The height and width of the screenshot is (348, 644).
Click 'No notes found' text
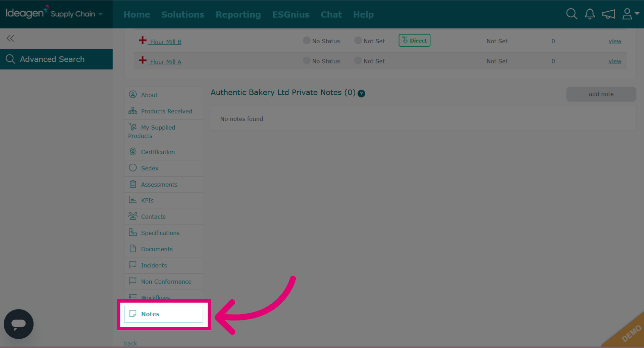coord(241,119)
